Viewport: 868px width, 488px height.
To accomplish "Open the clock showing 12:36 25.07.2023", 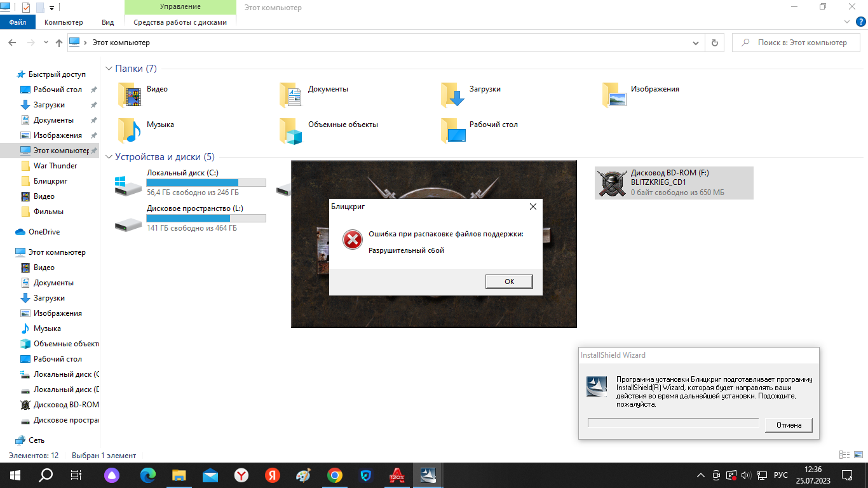I will 813,475.
